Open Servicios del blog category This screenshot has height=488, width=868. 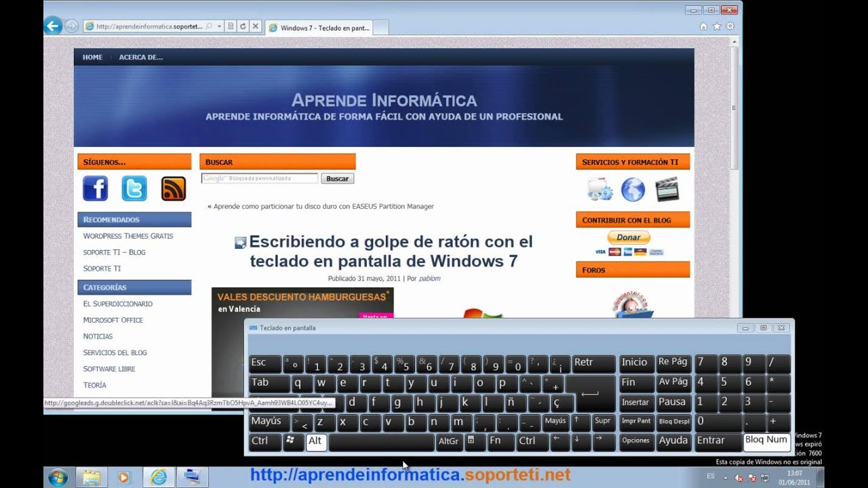coord(115,352)
